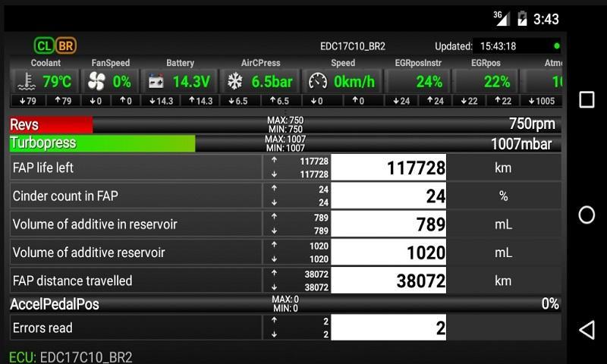This screenshot has height=364, width=607.
Task: Select the Volume of additive in reservoir row
Action: pyautogui.click(x=286, y=224)
